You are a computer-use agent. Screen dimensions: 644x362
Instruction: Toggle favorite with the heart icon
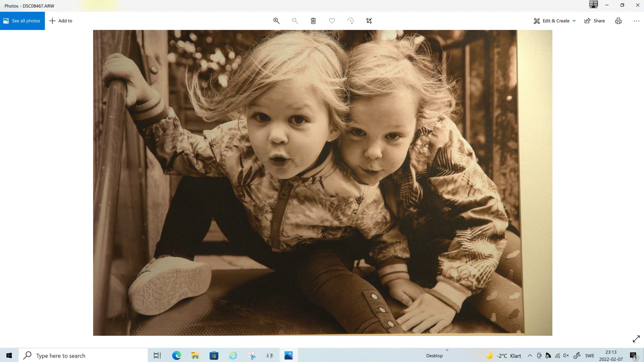332,21
